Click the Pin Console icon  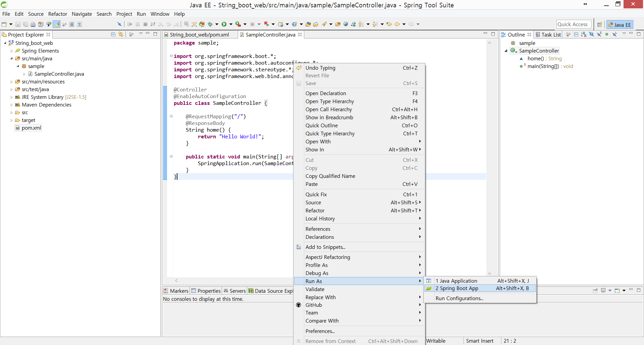(595, 290)
